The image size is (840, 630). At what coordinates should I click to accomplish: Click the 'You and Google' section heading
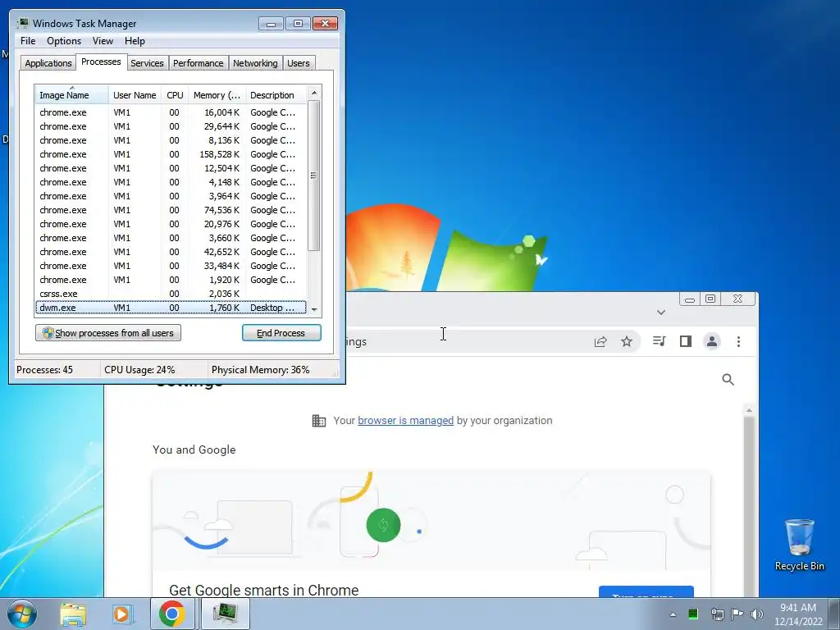[194, 450]
